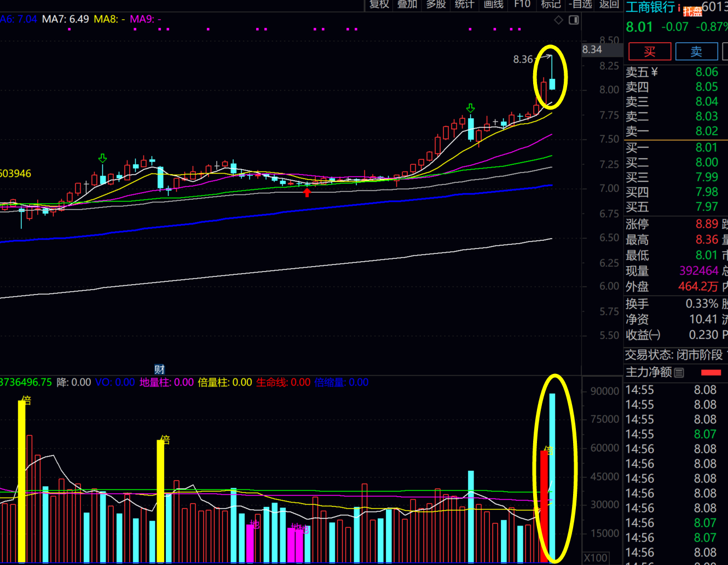
Task: Click the ¥ icon next to 卖五
Action: (655, 72)
